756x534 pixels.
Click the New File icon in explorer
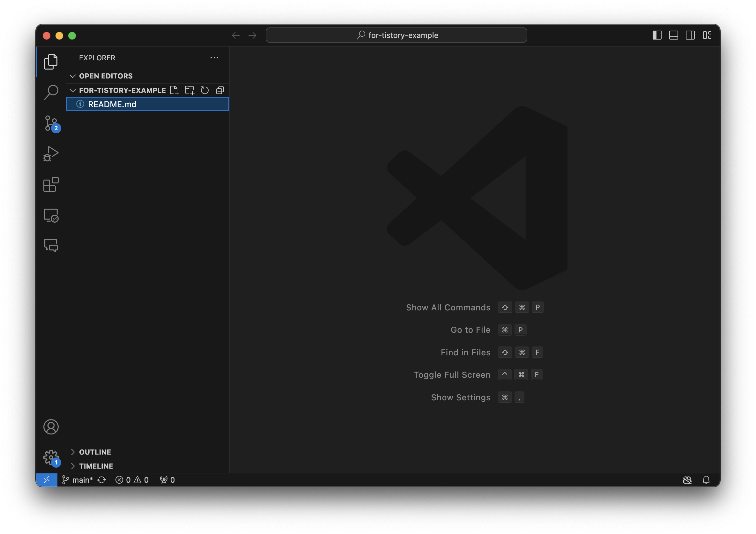pos(174,90)
